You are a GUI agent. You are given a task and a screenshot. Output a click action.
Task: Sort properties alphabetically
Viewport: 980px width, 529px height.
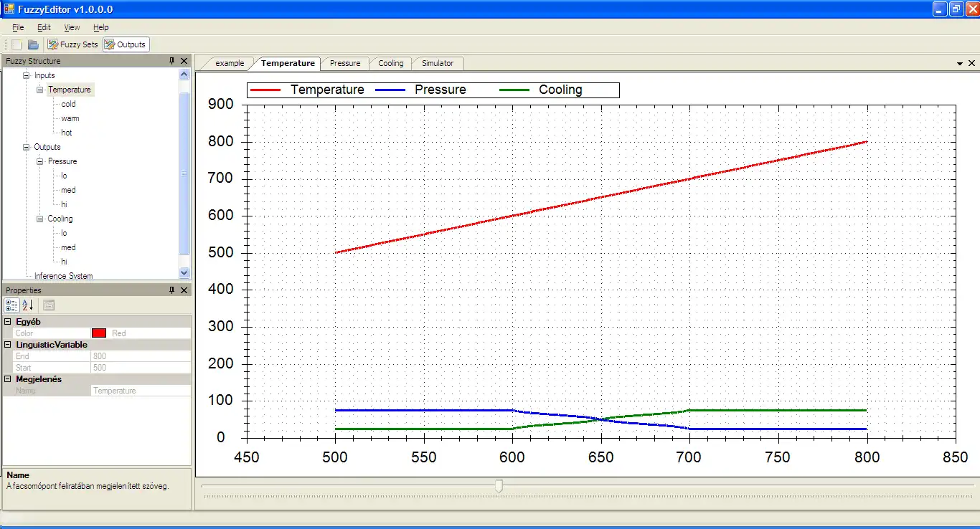pyautogui.click(x=27, y=305)
